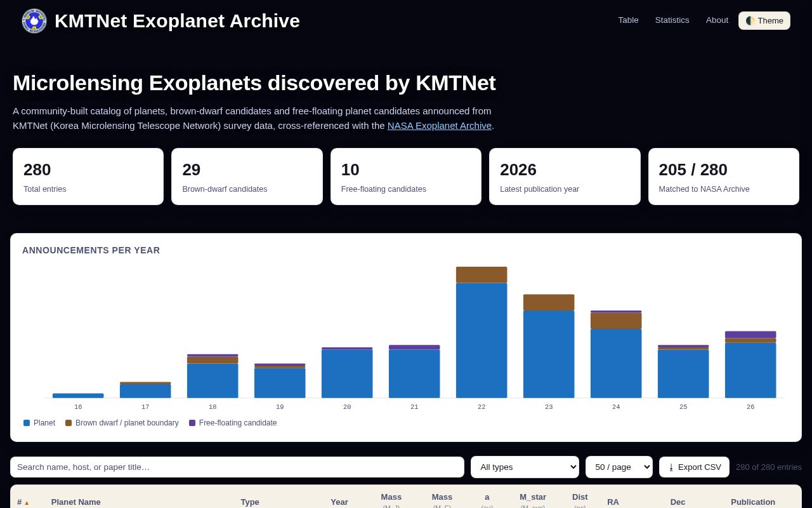Image resolution: width=812 pixels, height=508 pixels.
Task: Click the blue planet bar for year 17
Action: pyautogui.click(x=145, y=391)
